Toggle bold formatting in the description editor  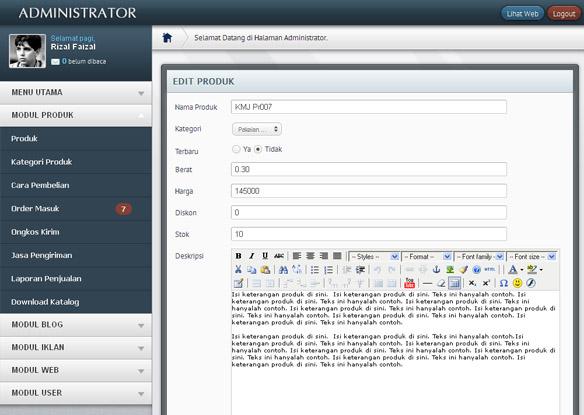tap(238, 256)
